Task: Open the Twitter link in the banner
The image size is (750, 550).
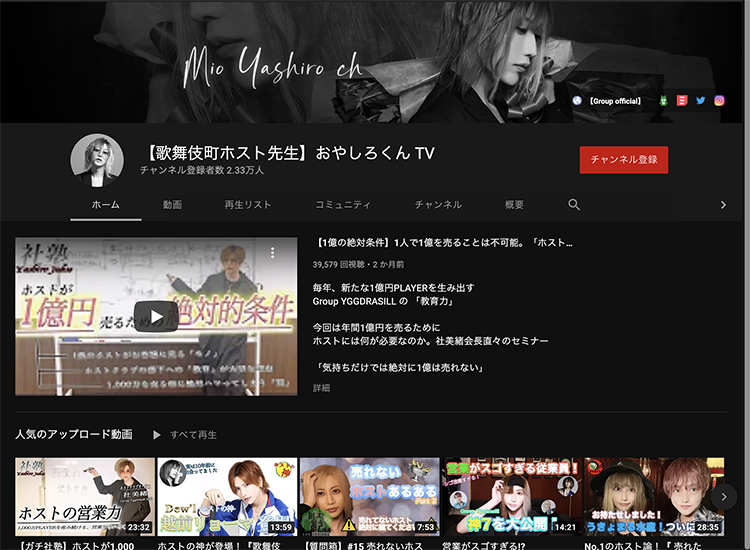Action: tap(701, 101)
